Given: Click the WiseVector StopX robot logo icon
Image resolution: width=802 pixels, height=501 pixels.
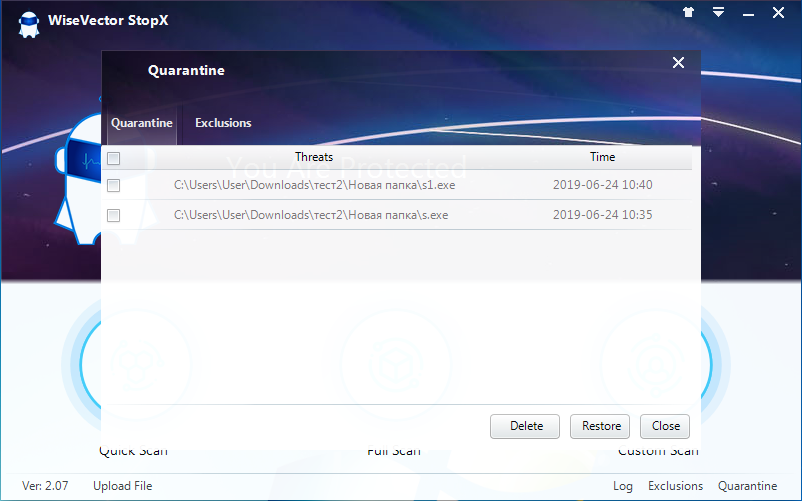Looking at the screenshot, I should coord(29,24).
